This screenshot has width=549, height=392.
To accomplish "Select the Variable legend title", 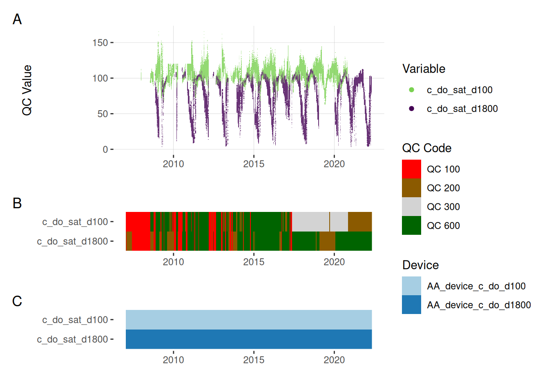I will click(424, 69).
